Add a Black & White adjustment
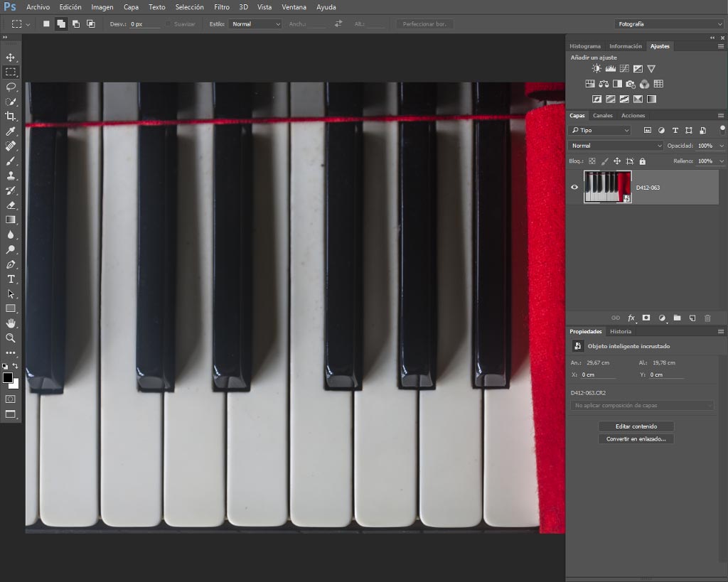The height and width of the screenshot is (582, 728). click(618, 84)
